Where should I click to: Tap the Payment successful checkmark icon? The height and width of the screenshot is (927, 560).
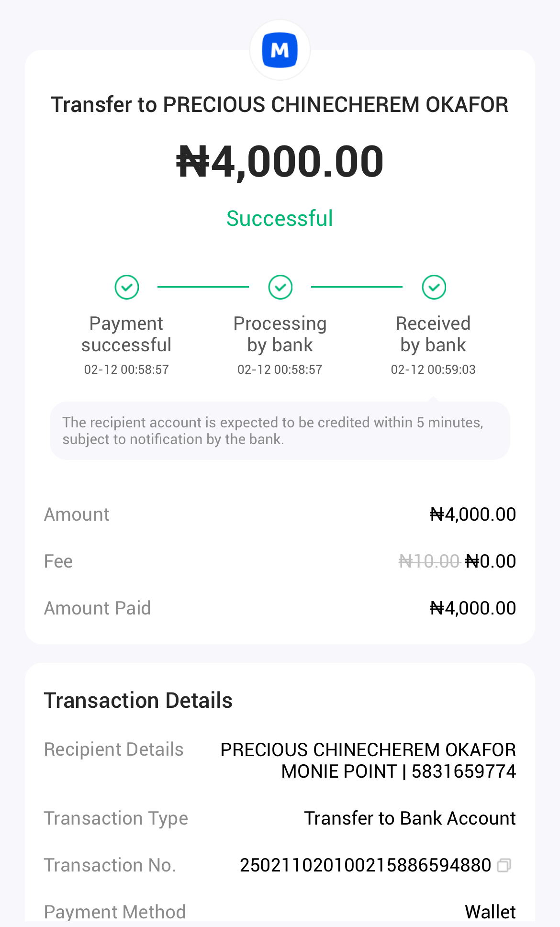127,287
